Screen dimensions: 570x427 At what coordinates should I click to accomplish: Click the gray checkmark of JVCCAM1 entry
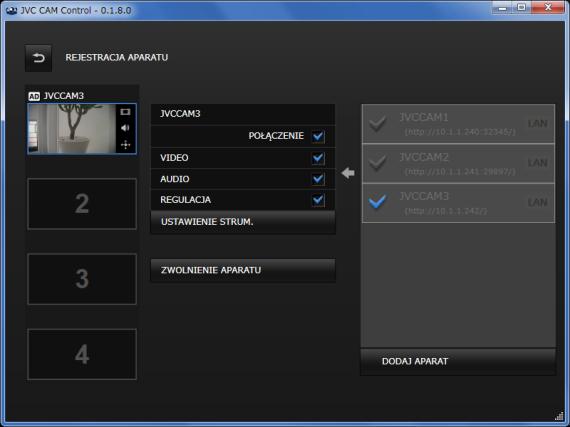point(377,123)
